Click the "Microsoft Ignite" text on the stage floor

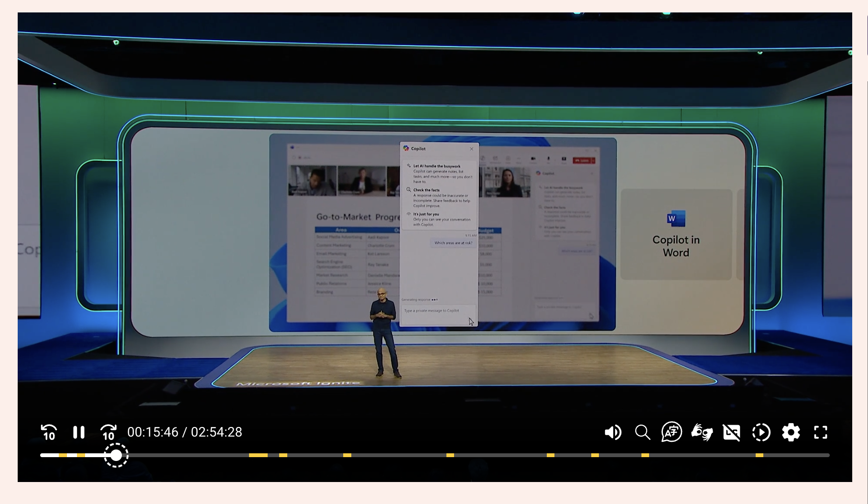(x=298, y=383)
